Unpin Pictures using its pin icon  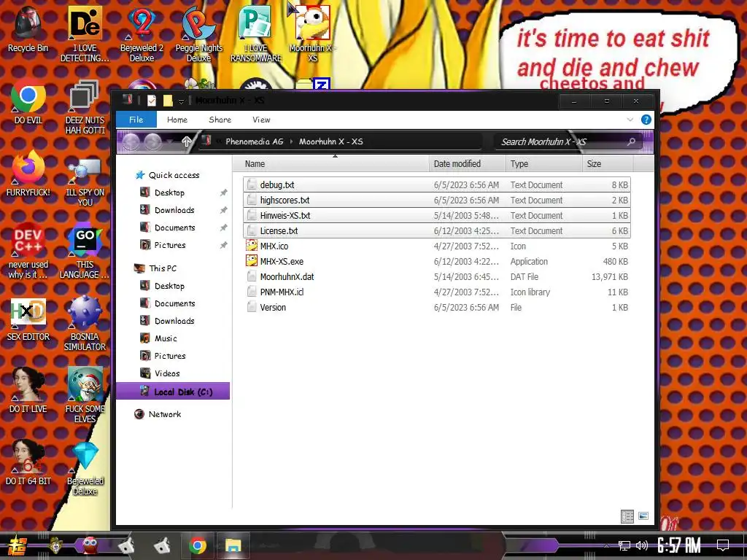pos(223,245)
